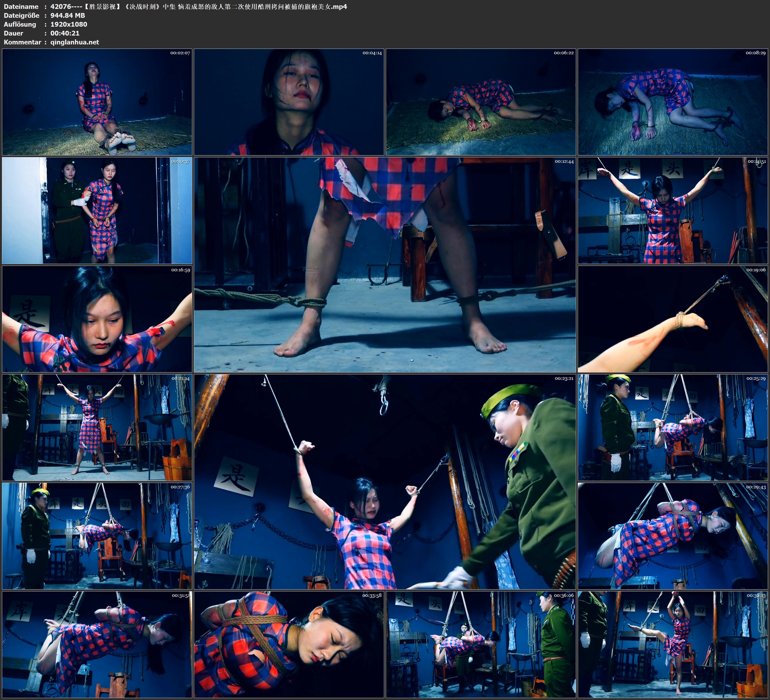Click the frame labeled 00:08:29
The image size is (770, 700).
pos(673,102)
